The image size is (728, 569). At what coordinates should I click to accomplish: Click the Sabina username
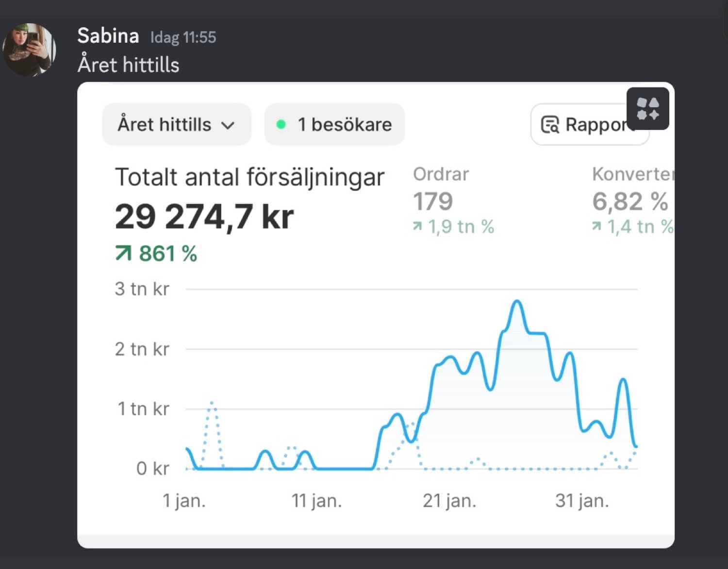click(x=108, y=36)
